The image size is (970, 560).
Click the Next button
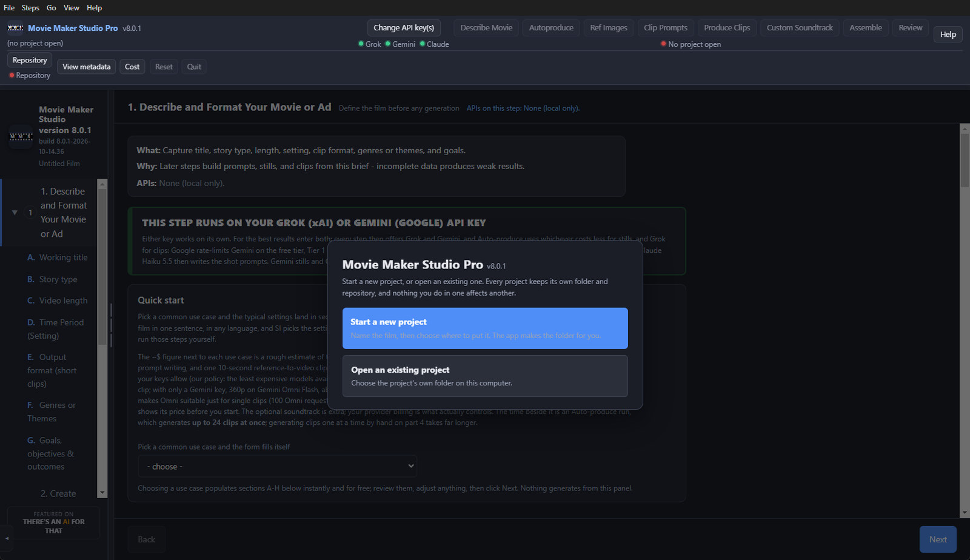(938, 539)
